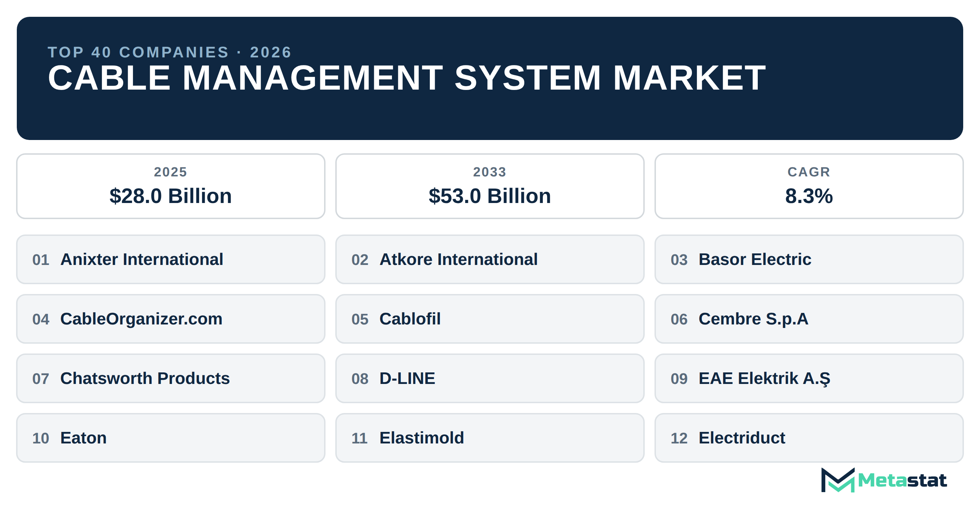Select the Eaton company card
980x511 pixels.
click(x=170, y=438)
